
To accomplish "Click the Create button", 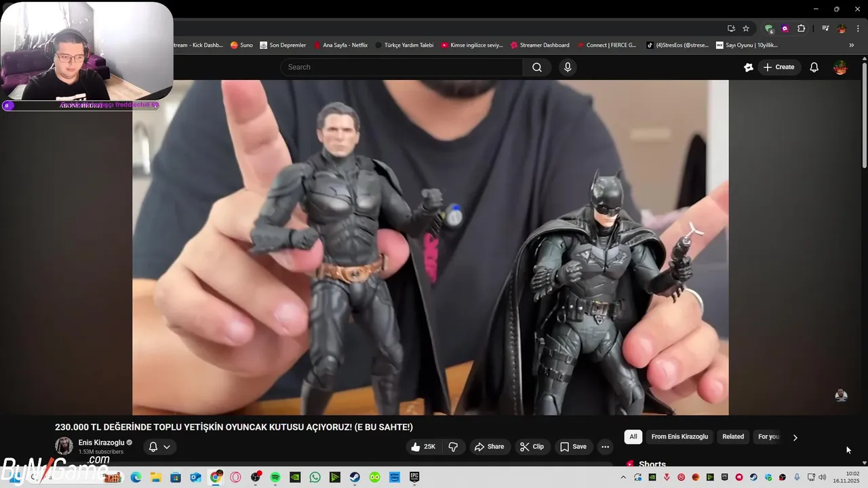I will [x=778, y=67].
